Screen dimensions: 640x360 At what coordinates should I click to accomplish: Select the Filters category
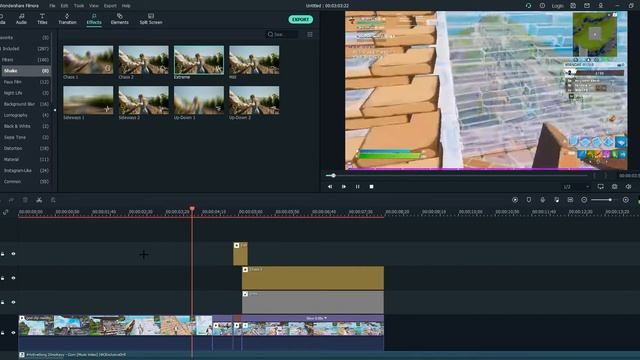pyautogui.click(x=25, y=60)
